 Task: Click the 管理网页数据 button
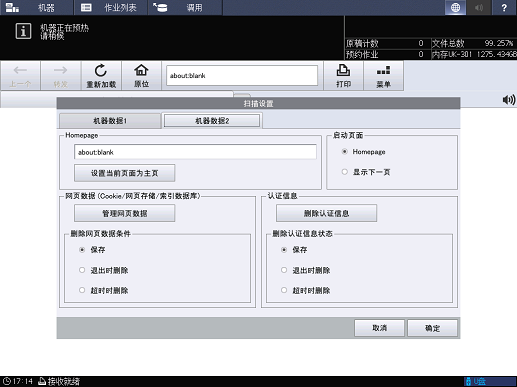[x=124, y=213]
